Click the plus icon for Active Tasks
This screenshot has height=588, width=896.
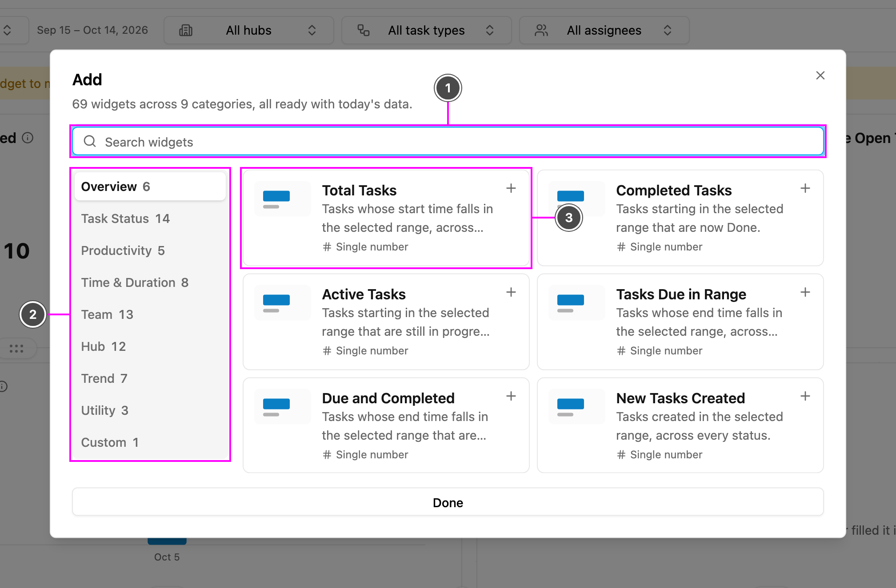[x=511, y=292]
